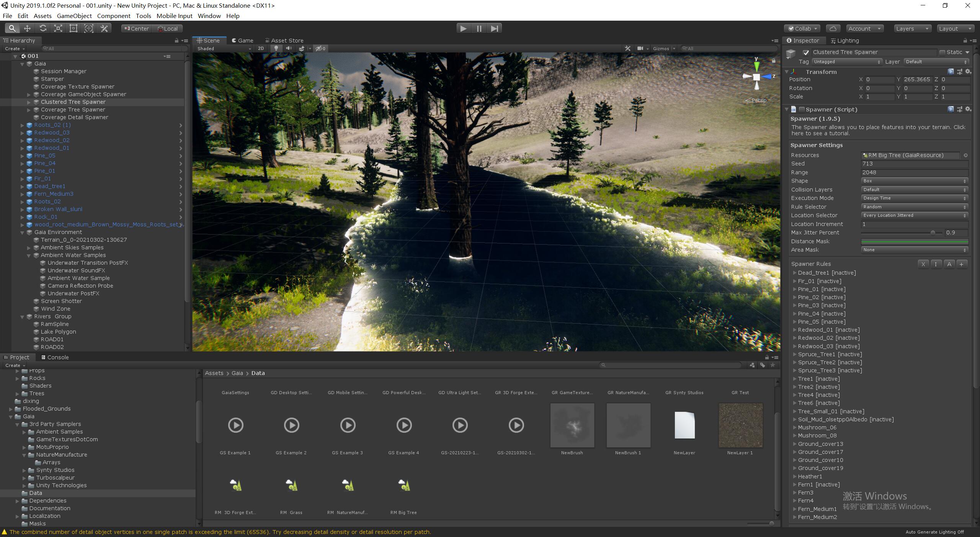Select the Move tool in the toolbar
This screenshot has width=980, height=537.
pos(27,28)
